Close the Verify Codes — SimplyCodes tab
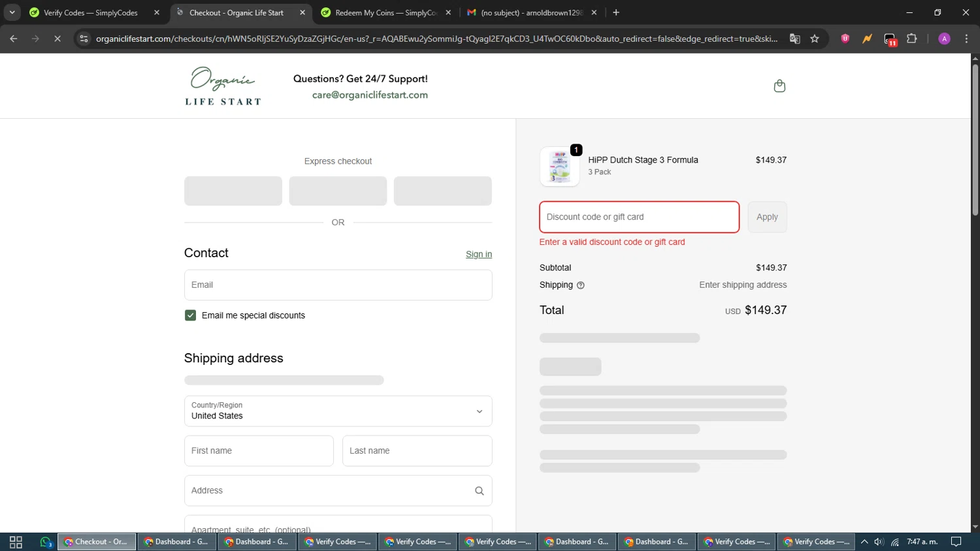980x551 pixels. (157, 12)
